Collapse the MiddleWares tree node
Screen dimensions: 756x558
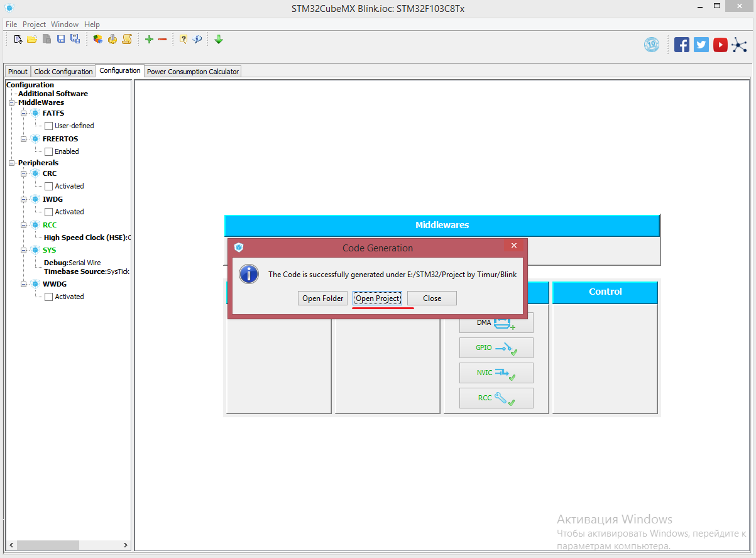click(x=12, y=102)
